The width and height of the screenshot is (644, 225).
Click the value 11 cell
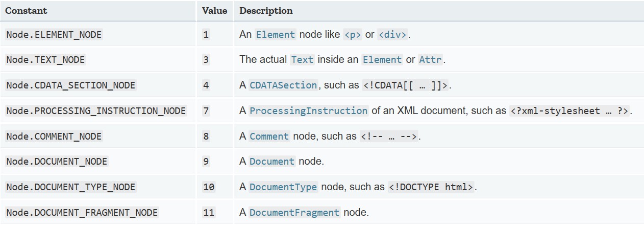coord(209,213)
